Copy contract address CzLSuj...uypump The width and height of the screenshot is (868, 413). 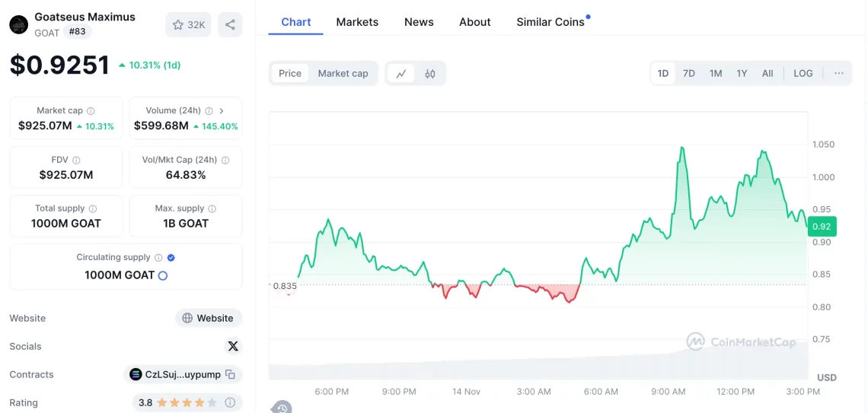coord(230,375)
